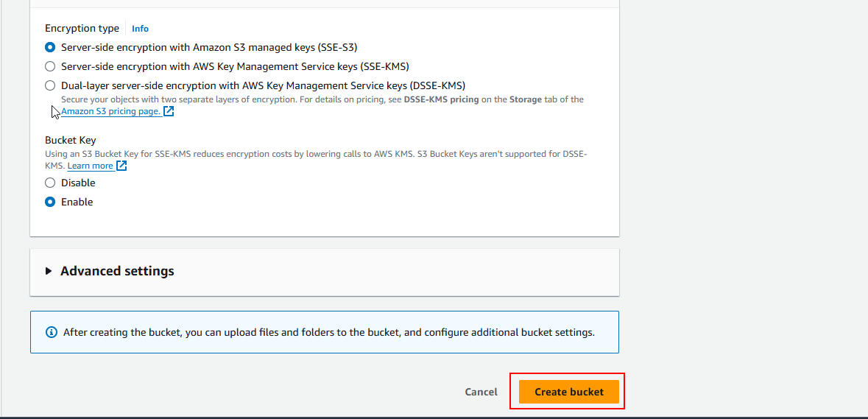868x419 pixels.
Task: Click the external link icon beside Amazon S3 pricing page
Action: [169, 112]
